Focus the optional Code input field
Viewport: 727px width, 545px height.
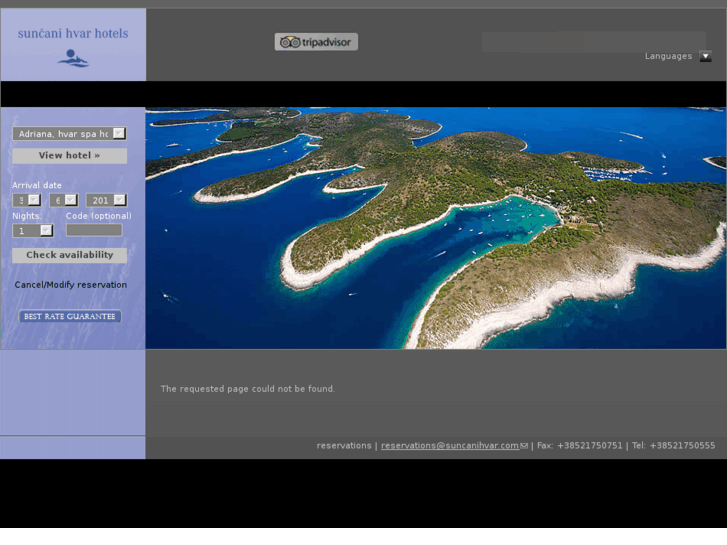pos(94,230)
